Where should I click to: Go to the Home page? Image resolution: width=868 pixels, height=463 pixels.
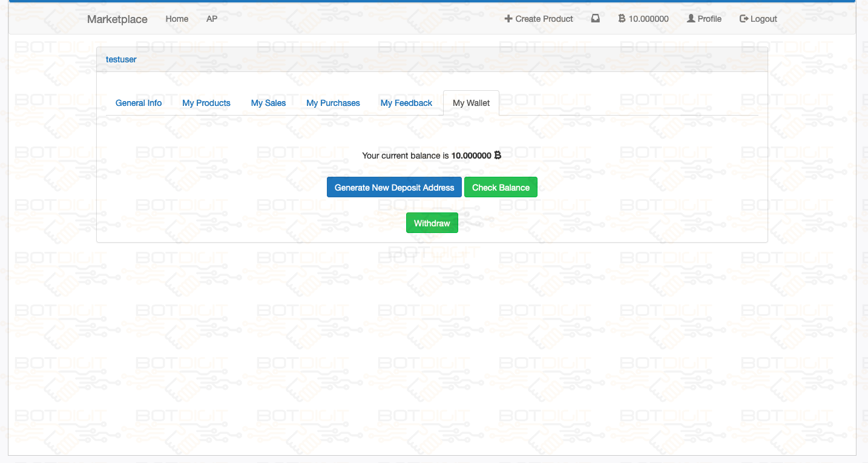pyautogui.click(x=177, y=19)
